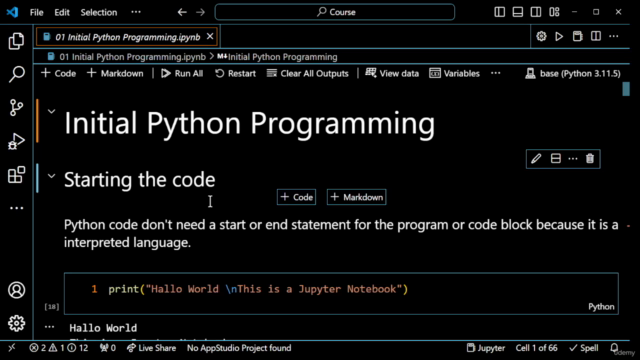Add a Markdown cell from the notebook toolbar
Screen dimensions: 640x360
[115, 73]
